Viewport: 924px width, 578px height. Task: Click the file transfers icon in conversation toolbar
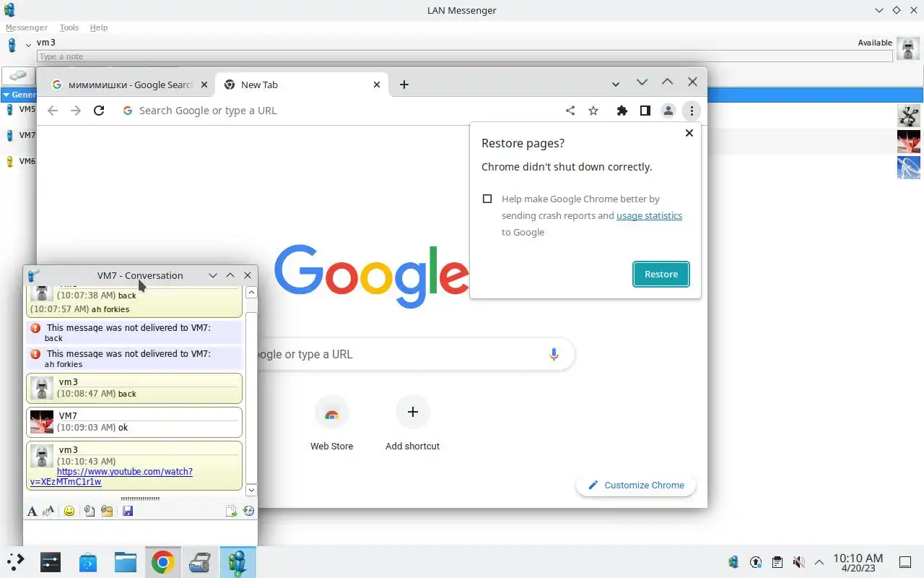tap(231, 512)
